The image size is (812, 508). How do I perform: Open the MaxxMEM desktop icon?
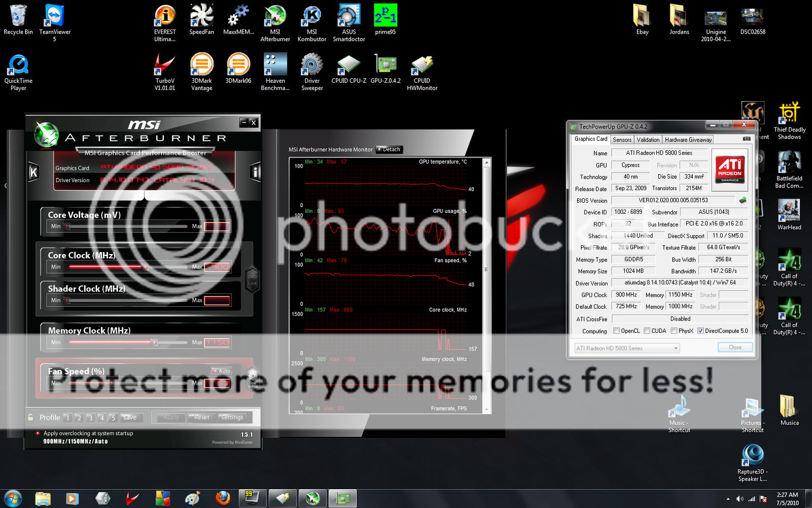(239, 20)
